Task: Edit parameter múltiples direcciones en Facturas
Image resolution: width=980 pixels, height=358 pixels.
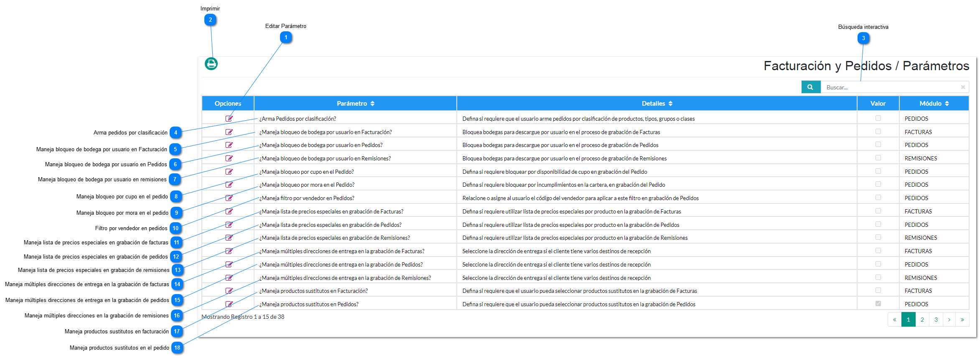Action: click(x=229, y=251)
